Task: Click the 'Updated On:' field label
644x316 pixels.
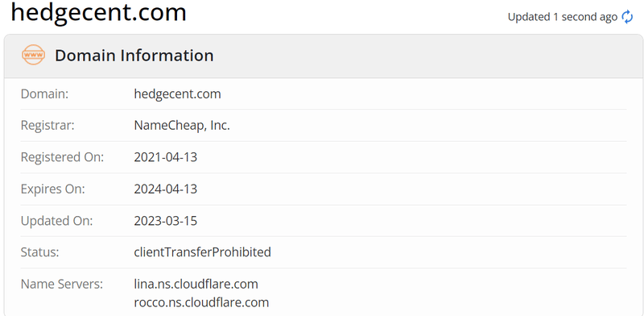Action: point(56,221)
